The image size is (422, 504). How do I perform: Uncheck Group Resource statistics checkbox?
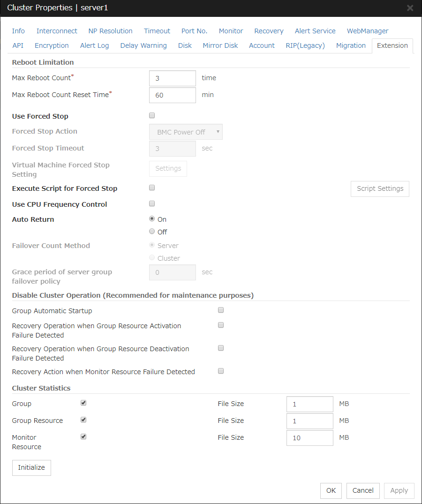pos(83,420)
